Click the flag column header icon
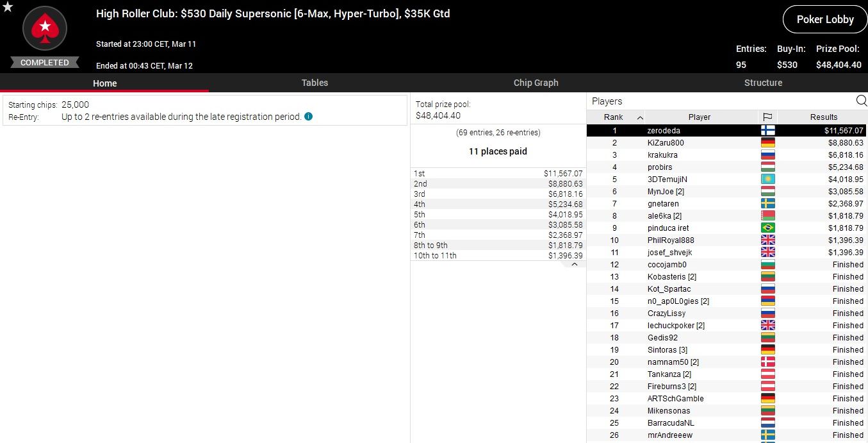 click(x=767, y=117)
